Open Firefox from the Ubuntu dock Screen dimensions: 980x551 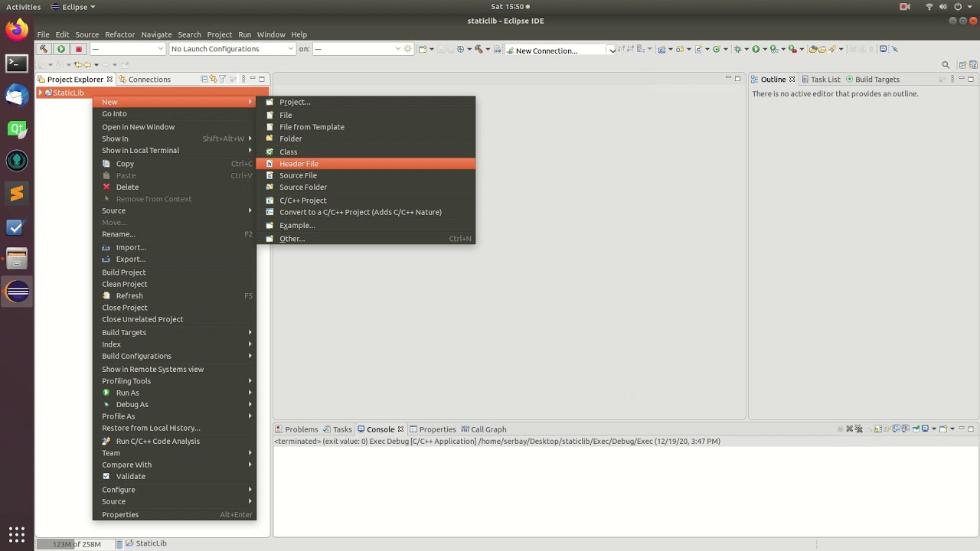click(17, 30)
